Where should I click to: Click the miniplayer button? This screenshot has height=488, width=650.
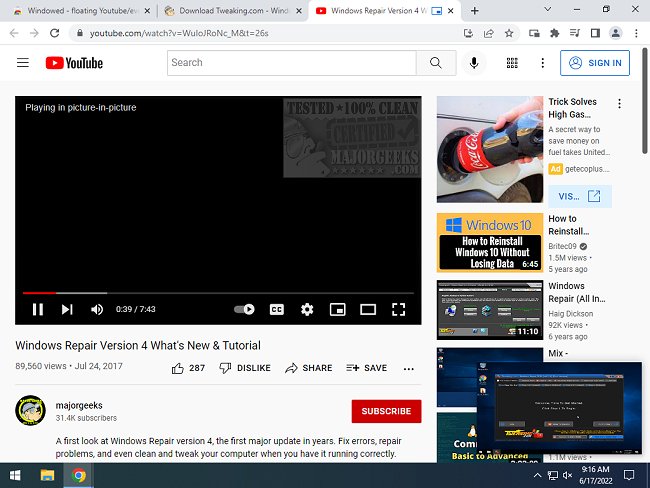[337, 309]
